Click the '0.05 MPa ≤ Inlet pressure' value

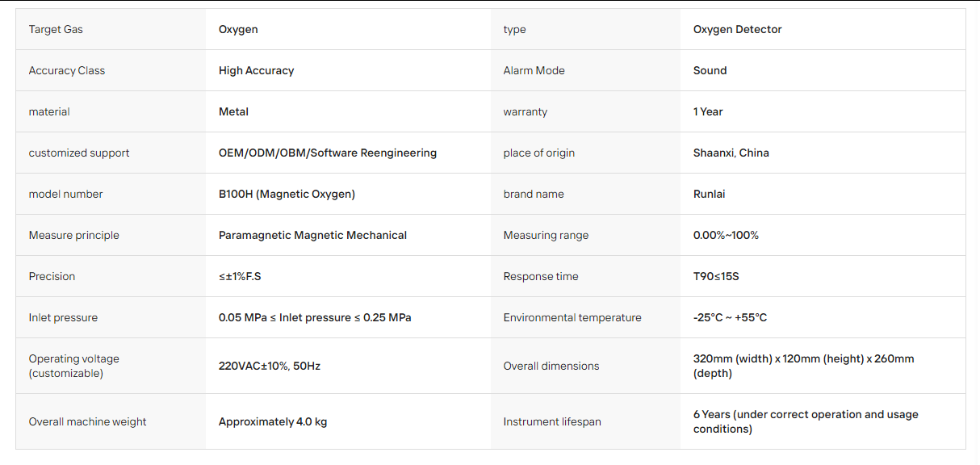[x=315, y=318]
